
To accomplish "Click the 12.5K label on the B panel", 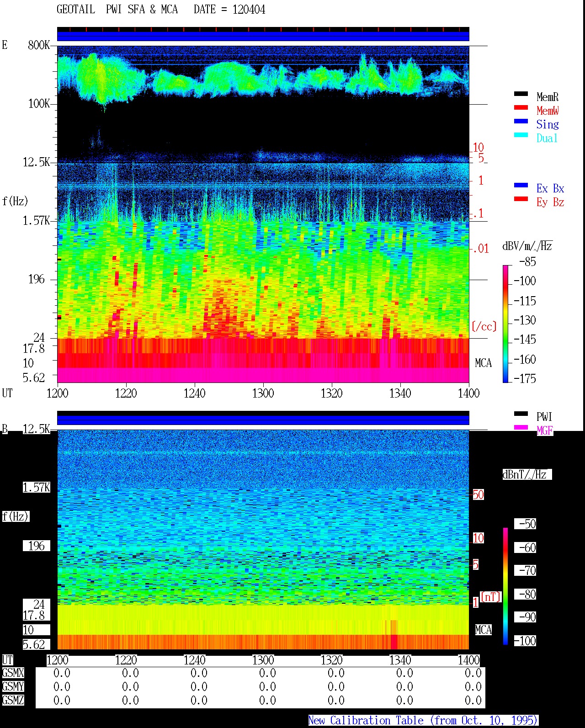I will pyautogui.click(x=36, y=429).
